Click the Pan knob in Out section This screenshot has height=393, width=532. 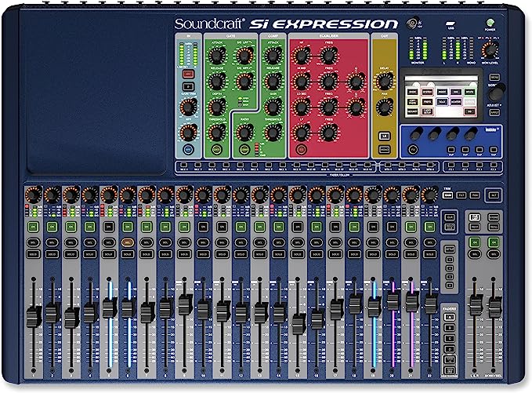[x=383, y=107]
